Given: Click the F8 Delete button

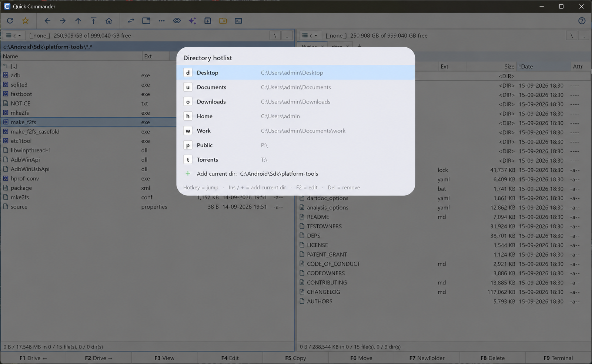Looking at the screenshot, I should pyautogui.click(x=492, y=358).
